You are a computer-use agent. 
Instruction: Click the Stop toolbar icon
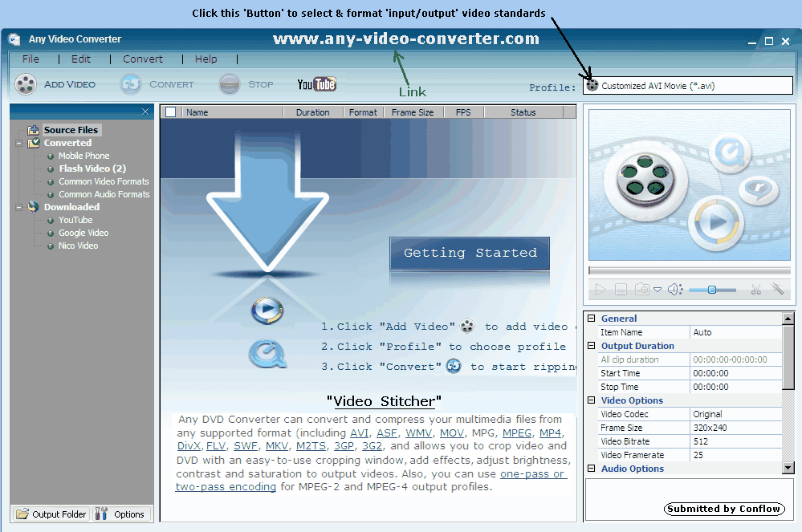point(229,84)
